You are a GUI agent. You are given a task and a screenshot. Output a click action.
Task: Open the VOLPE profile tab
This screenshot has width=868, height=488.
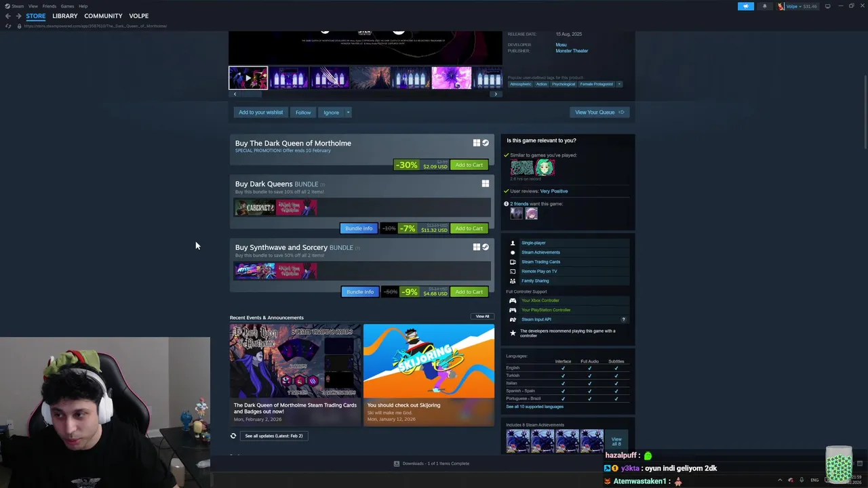(138, 16)
